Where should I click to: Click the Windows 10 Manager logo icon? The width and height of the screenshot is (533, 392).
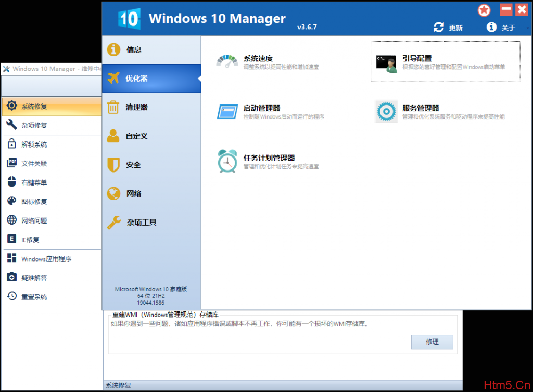[x=129, y=19]
